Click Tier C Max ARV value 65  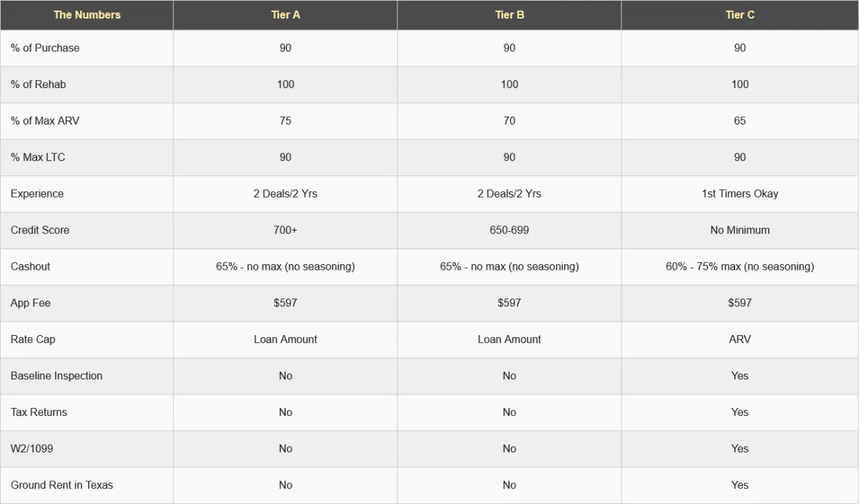pos(739,121)
